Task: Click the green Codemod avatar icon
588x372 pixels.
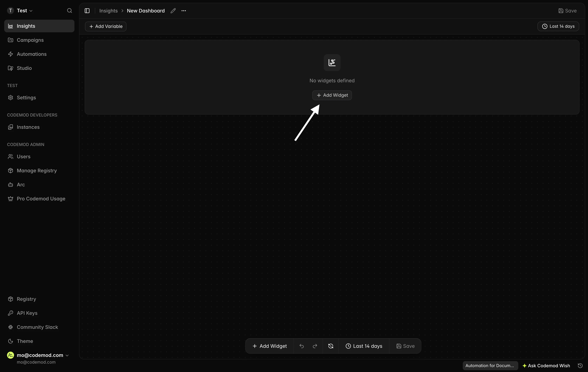Action: point(11,355)
